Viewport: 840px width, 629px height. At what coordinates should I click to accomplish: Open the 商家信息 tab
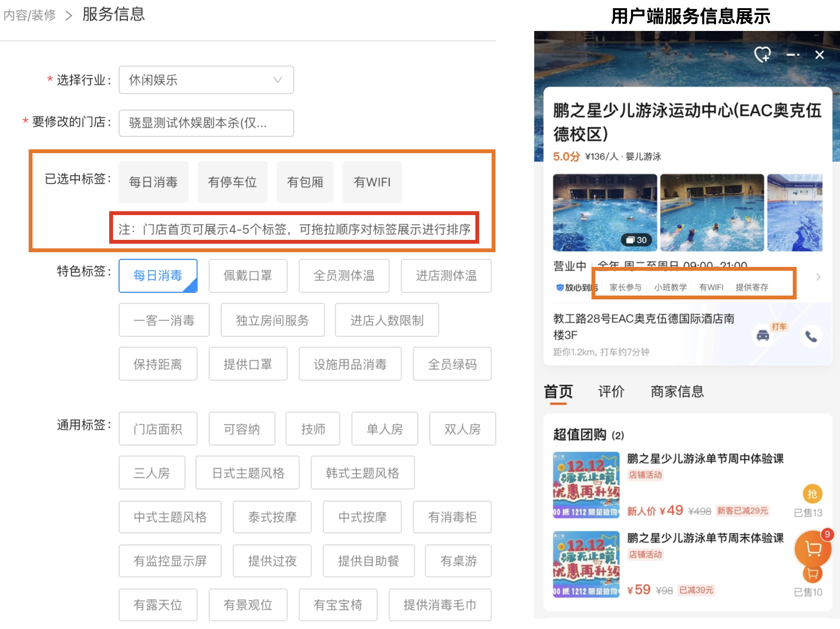click(x=677, y=391)
